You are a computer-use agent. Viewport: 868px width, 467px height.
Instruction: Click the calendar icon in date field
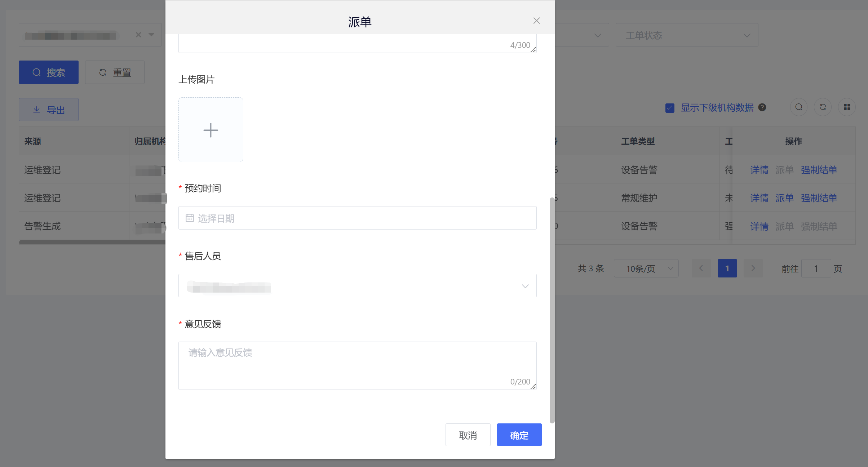pyautogui.click(x=190, y=218)
